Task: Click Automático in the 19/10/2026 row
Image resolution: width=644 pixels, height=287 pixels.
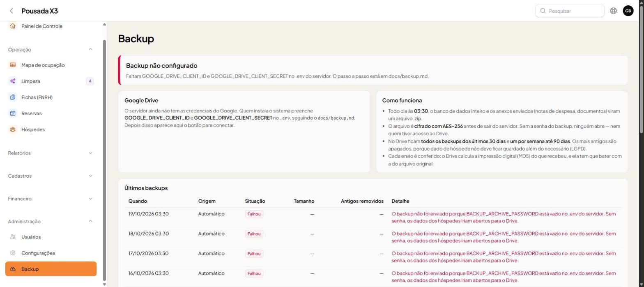Action: coord(212,214)
